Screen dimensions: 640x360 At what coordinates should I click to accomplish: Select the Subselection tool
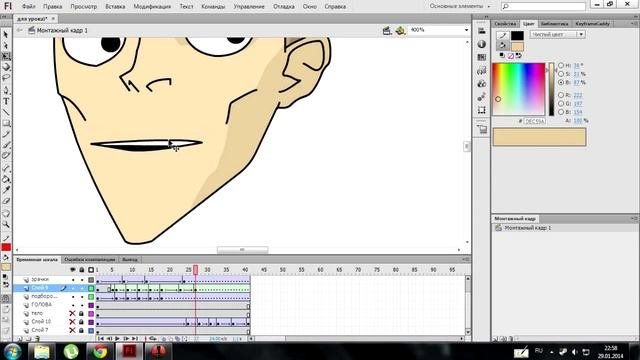(x=6, y=45)
